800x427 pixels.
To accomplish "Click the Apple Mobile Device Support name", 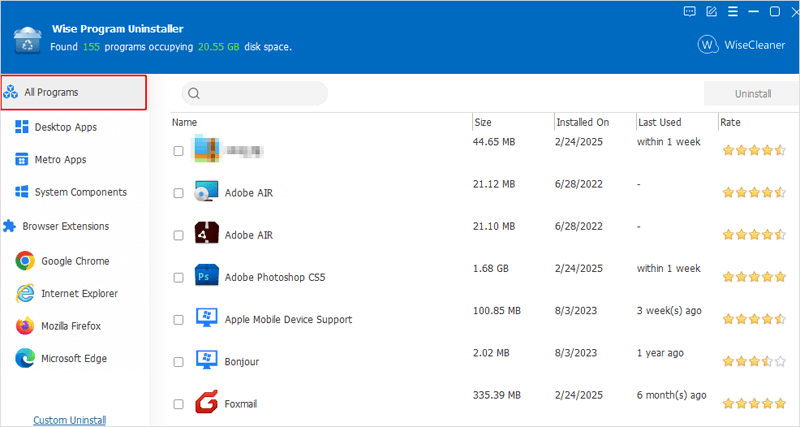I will pyautogui.click(x=288, y=320).
